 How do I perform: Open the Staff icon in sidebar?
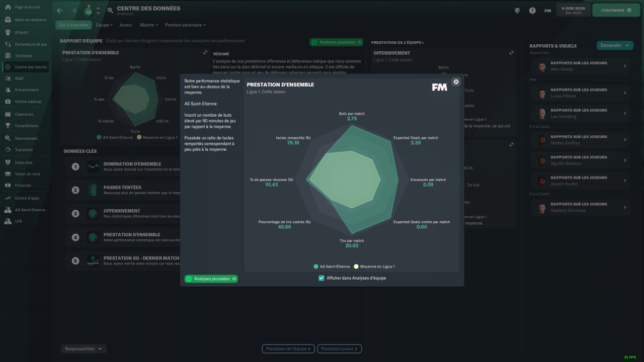[x=8, y=78]
